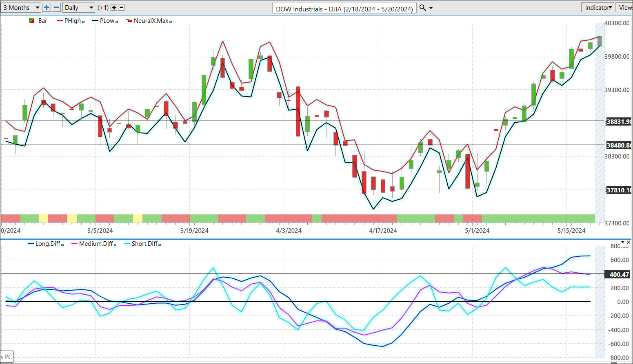Click the 5/15/2024 date axis label
Viewport: 633px width, 364px height.
(x=571, y=231)
